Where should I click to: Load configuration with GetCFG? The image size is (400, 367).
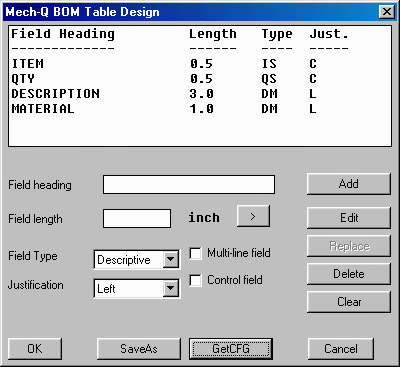231,349
